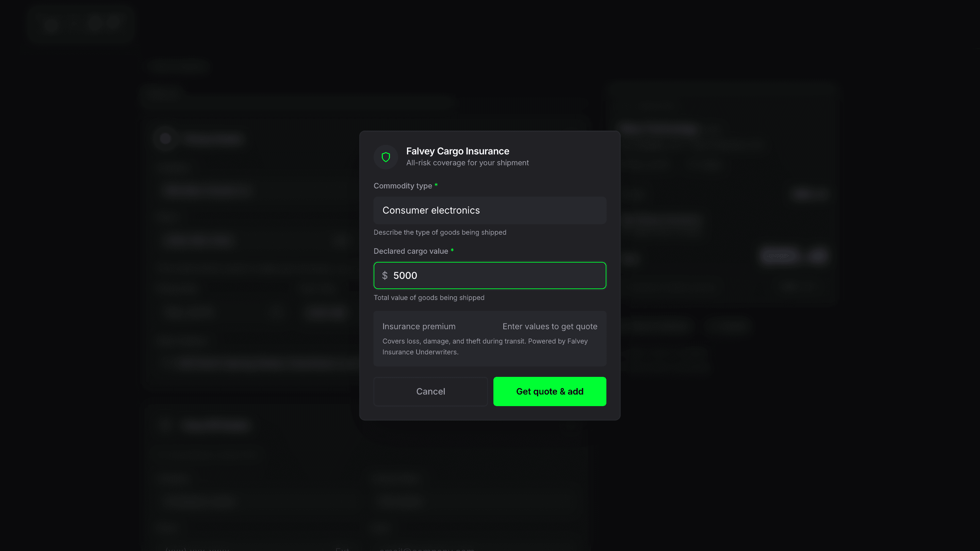
Task: Click 'Enter values to get quote' text
Action: click(550, 327)
